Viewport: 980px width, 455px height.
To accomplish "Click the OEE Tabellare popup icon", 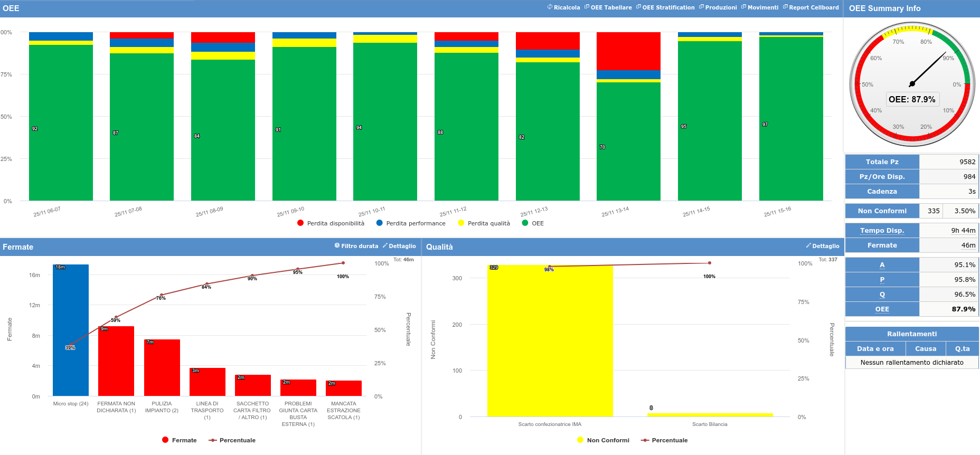I will click(x=587, y=7).
